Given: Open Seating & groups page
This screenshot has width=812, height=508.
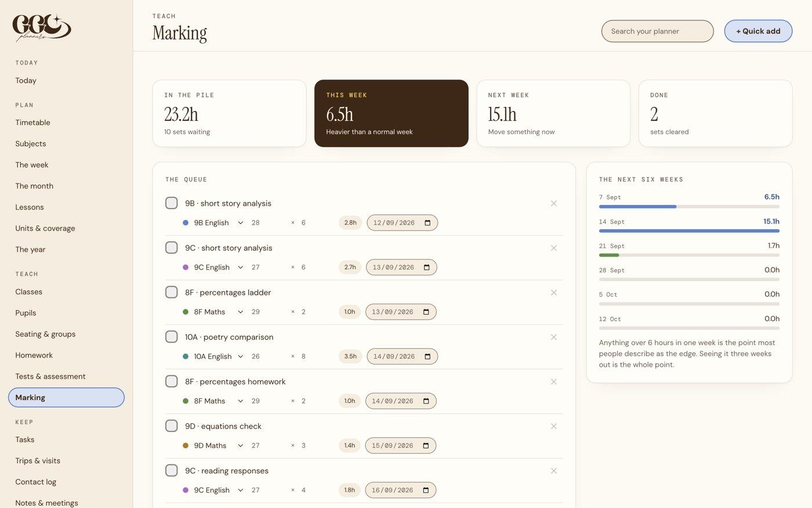Looking at the screenshot, I should click(x=66, y=334).
